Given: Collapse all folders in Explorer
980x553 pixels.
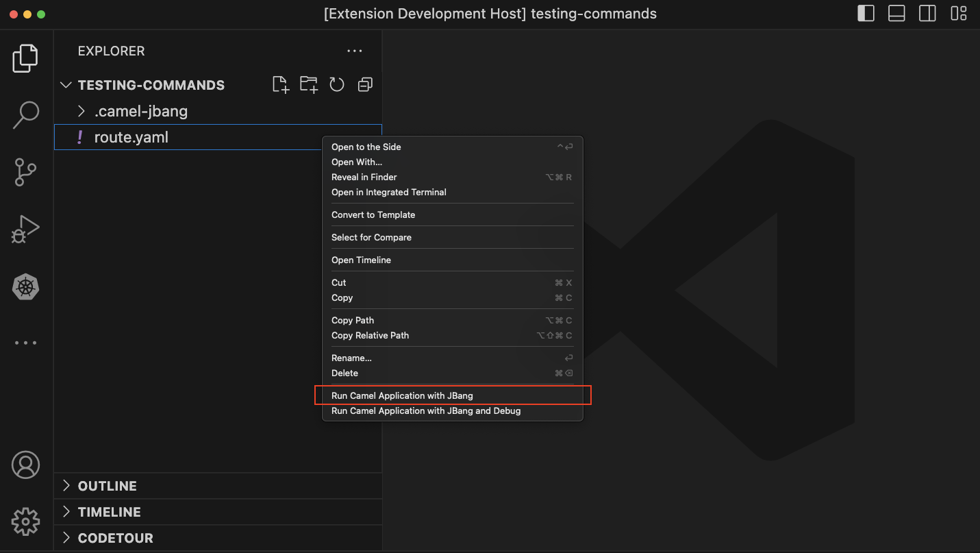Looking at the screenshot, I should click(x=364, y=84).
